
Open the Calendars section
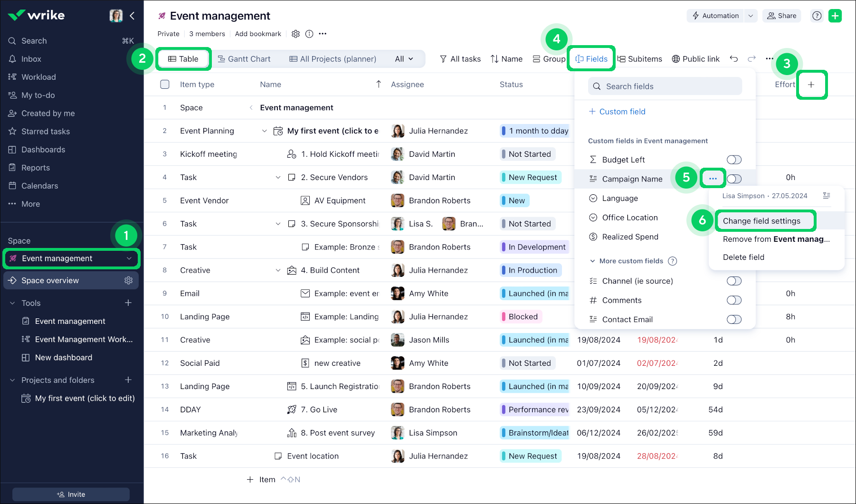(x=39, y=186)
